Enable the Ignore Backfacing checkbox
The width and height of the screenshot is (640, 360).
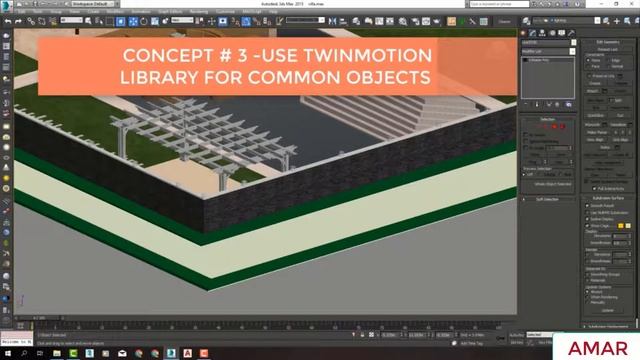pyautogui.click(x=526, y=141)
